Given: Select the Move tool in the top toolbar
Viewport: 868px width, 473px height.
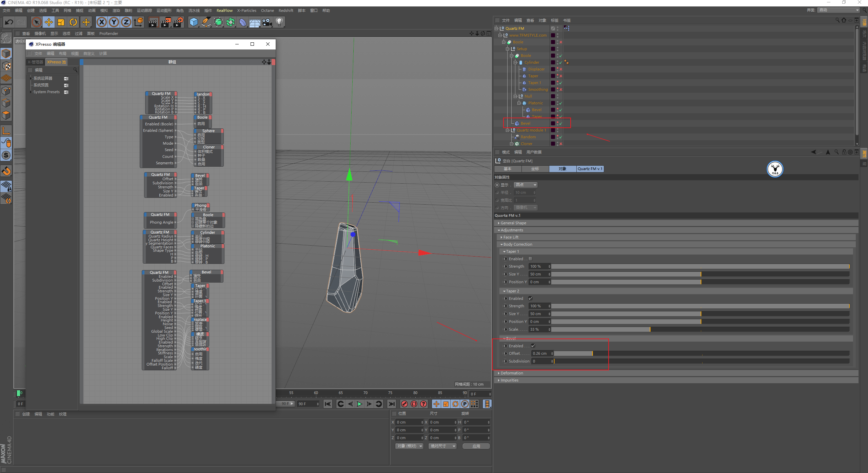Looking at the screenshot, I should (x=48, y=22).
